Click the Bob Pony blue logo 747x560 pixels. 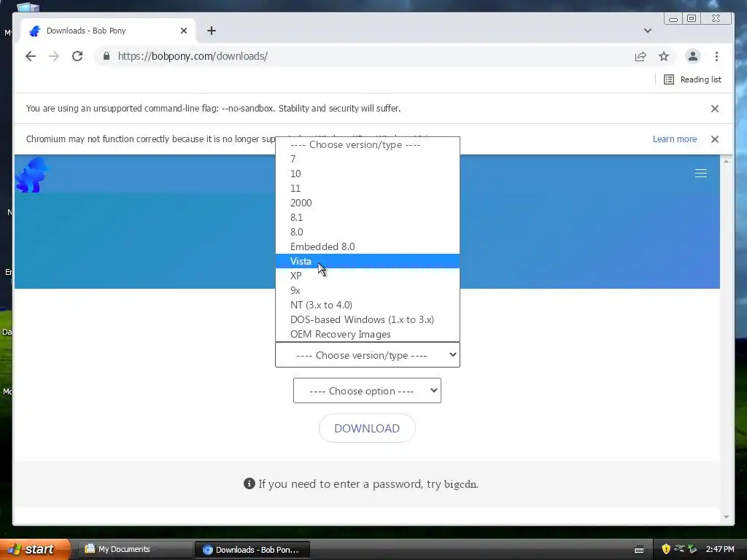(31, 175)
